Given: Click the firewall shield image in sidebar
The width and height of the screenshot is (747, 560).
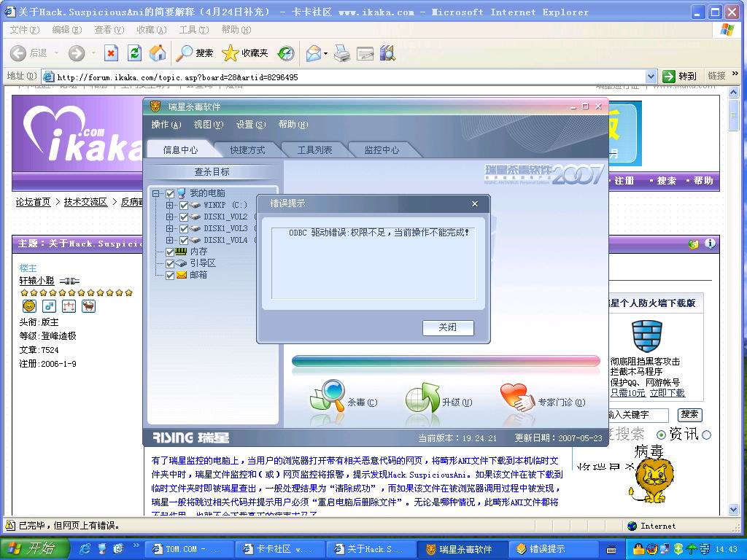Looking at the screenshot, I should click(647, 336).
